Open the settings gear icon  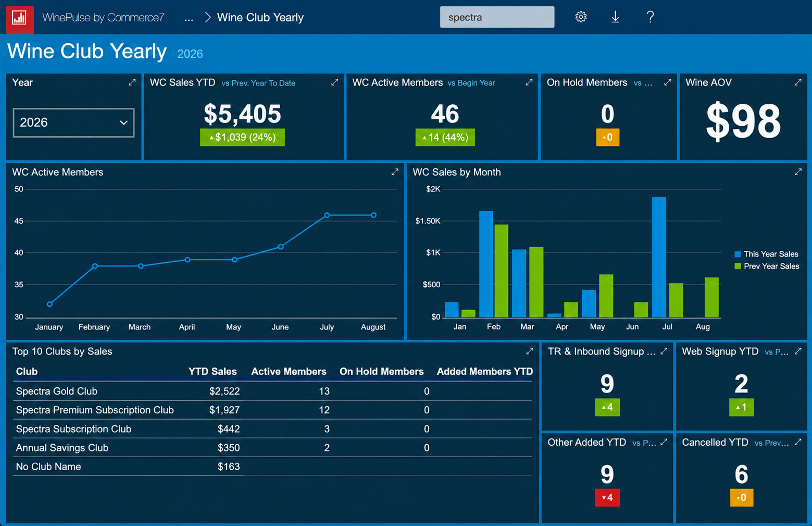581,17
